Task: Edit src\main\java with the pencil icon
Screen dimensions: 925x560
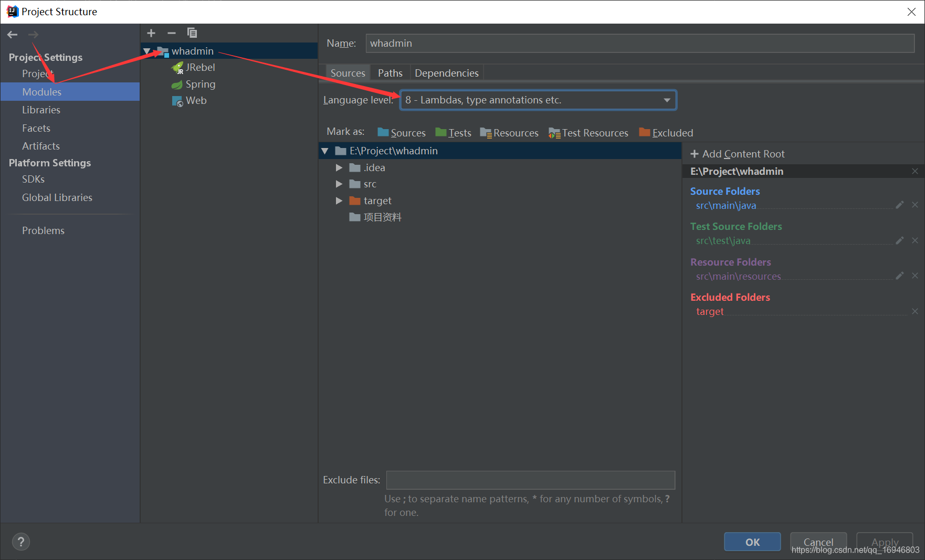Action: [x=899, y=205]
